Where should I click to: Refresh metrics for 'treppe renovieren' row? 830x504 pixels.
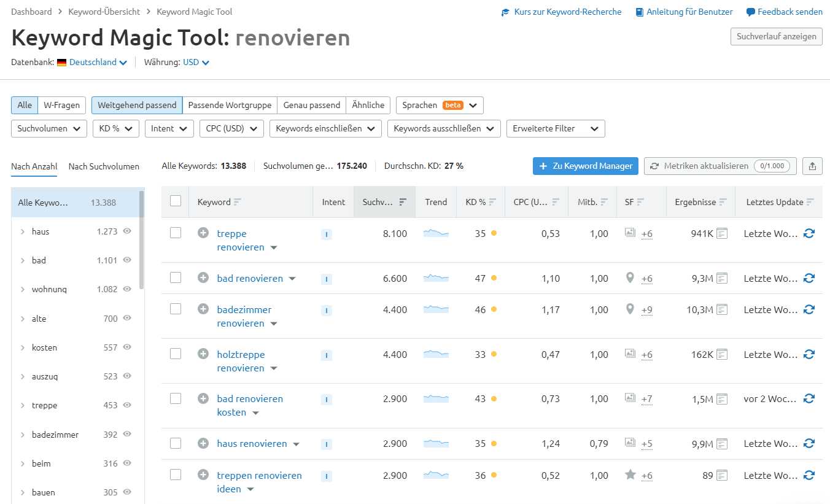pyautogui.click(x=809, y=233)
